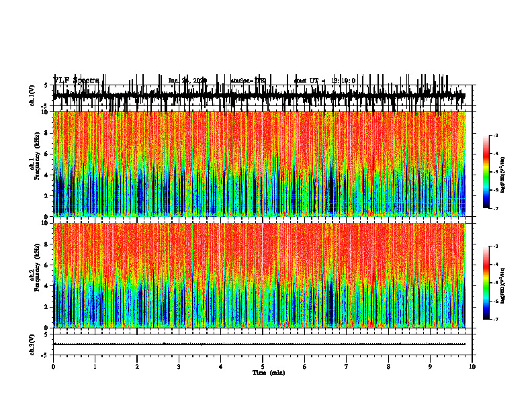Click the "-5" volt tick of ch.3(V) panel

click(46, 355)
